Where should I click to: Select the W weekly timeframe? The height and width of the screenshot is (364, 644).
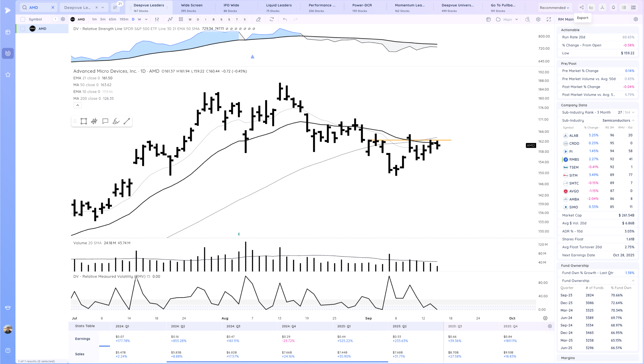139,19
